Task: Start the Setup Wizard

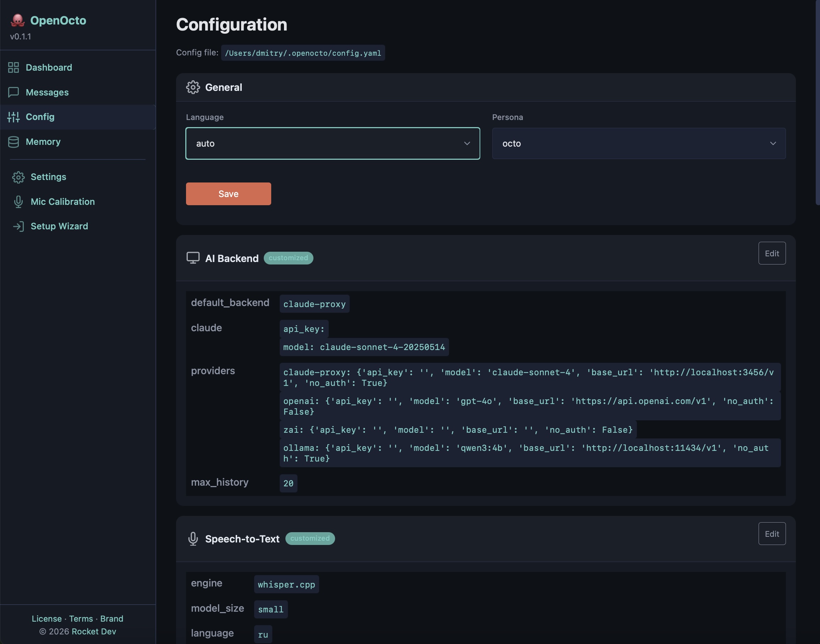Action: (78, 226)
